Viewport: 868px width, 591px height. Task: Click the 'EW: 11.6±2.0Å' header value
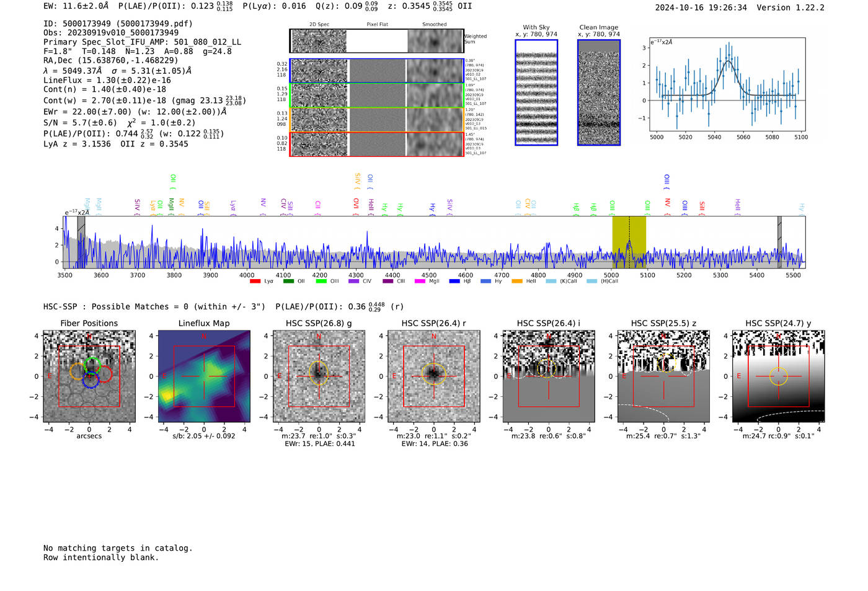click(x=76, y=6)
